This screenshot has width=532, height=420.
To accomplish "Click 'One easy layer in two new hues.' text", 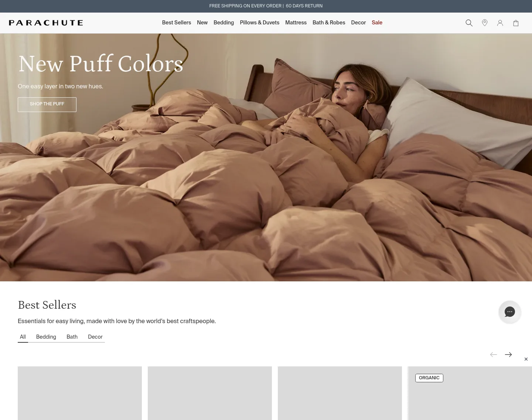I will [61, 86].
